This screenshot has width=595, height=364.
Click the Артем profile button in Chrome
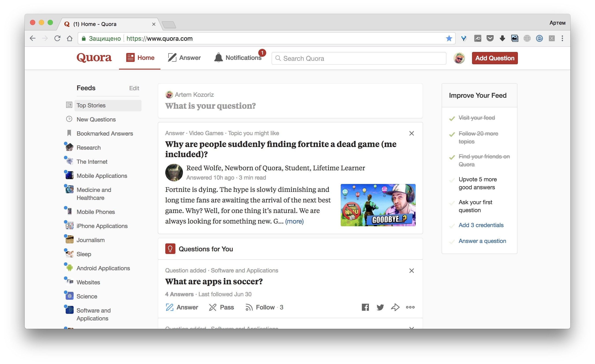(557, 23)
